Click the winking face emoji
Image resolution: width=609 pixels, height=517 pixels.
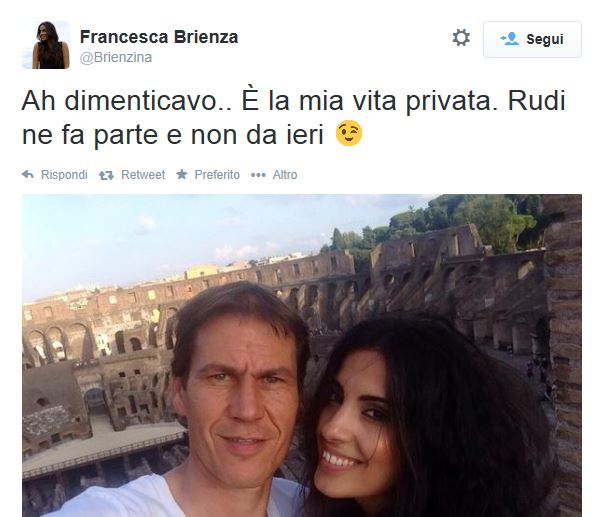[349, 134]
